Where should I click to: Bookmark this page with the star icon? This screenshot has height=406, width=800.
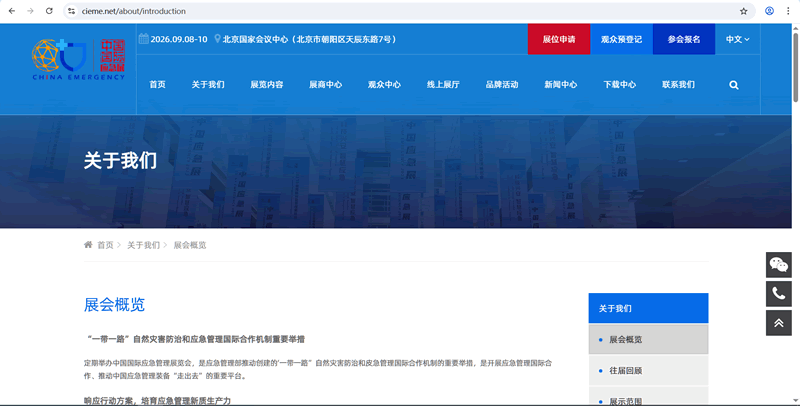tap(743, 11)
